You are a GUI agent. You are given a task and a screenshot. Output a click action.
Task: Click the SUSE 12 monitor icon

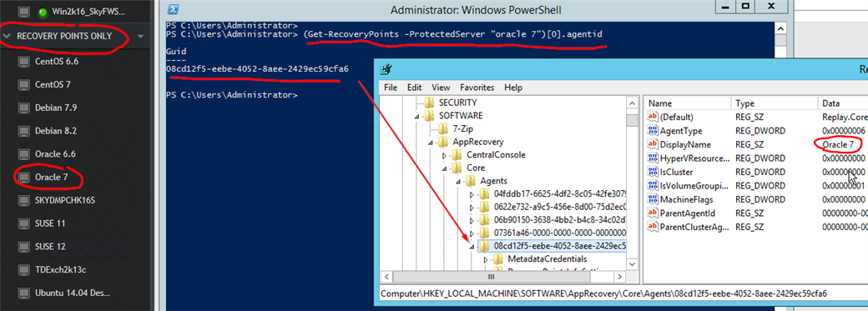(23, 246)
